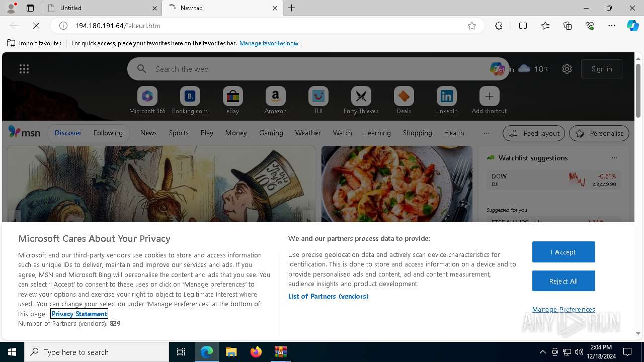The image size is (644, 362).
Task: Open the Weather category
Action: (308, 133)
